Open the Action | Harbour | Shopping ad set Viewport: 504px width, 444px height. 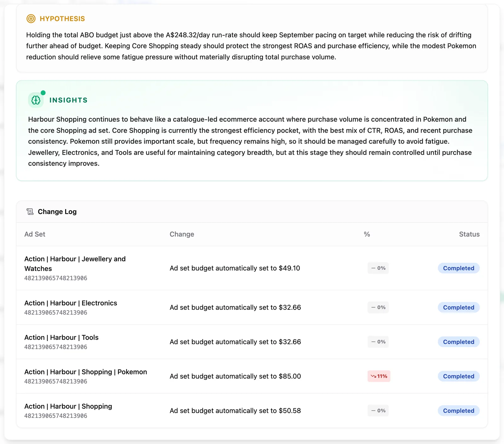coord(68,406)
